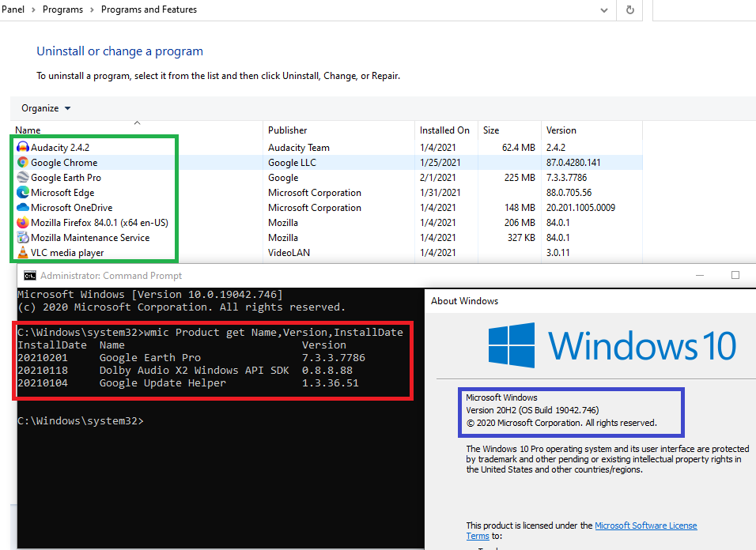The height and width of the screenshot is (550, 756).
Task: Click the Audacity Team publisher cell
Action: 298,147
